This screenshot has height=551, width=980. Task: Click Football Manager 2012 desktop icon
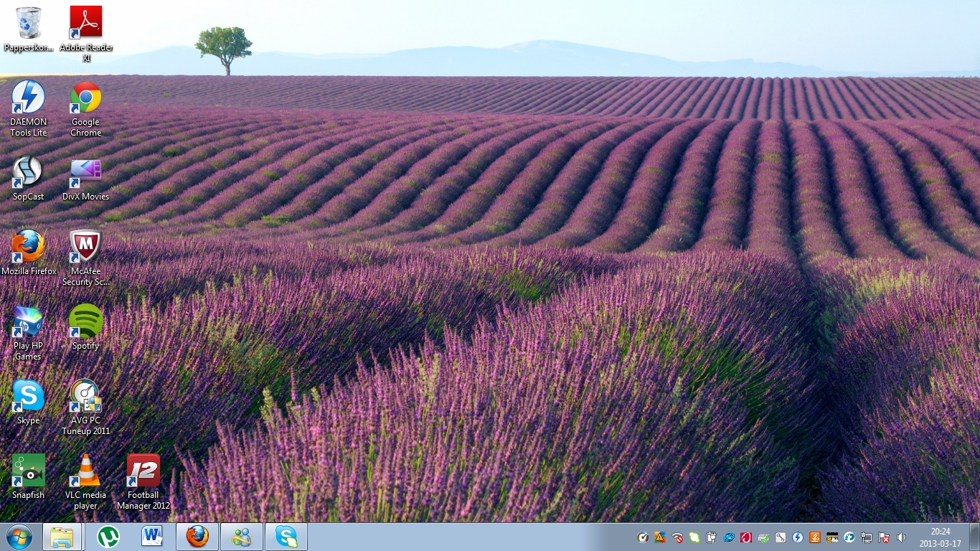point(143,471)
